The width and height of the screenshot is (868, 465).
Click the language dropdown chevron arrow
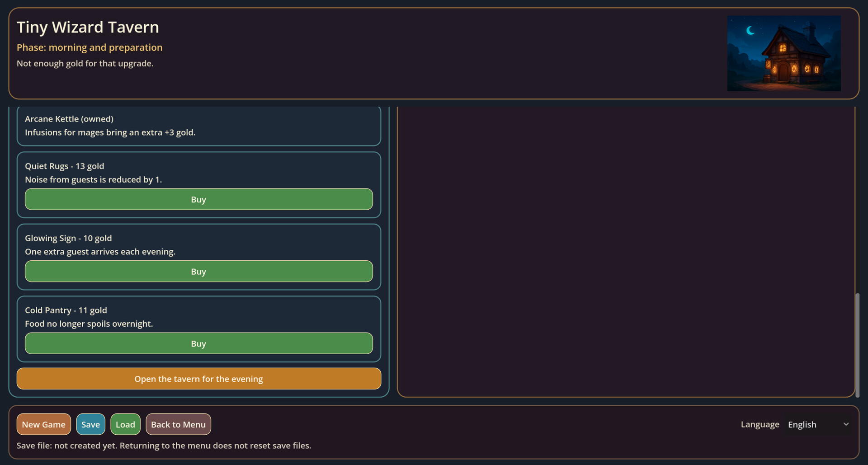pos(846,424)
